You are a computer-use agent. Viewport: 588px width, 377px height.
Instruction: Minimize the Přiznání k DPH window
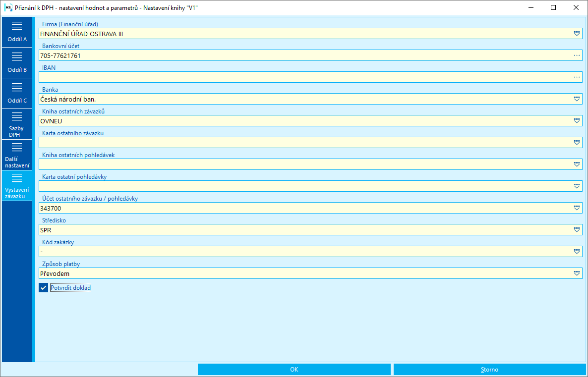[530, 7]
